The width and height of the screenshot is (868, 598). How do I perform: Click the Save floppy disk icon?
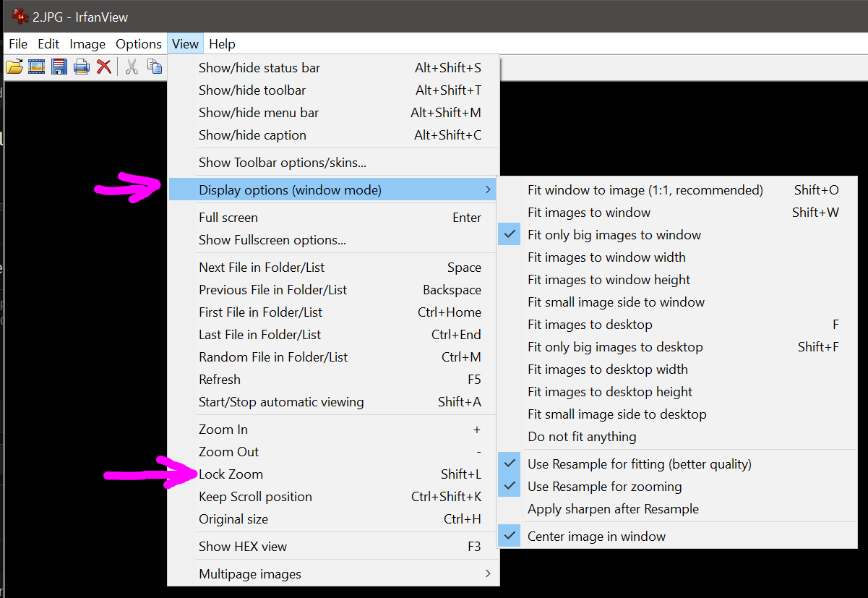(x=59, y=67)
